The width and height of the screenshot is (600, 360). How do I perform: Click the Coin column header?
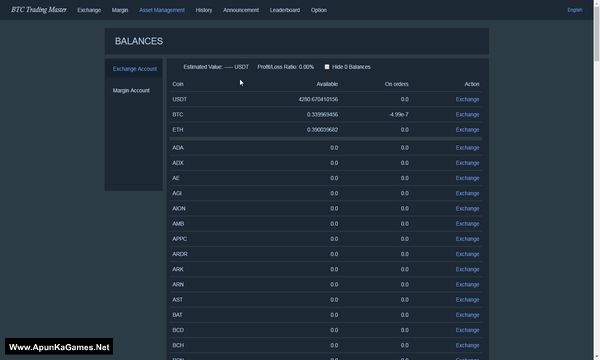pos(178,84)
